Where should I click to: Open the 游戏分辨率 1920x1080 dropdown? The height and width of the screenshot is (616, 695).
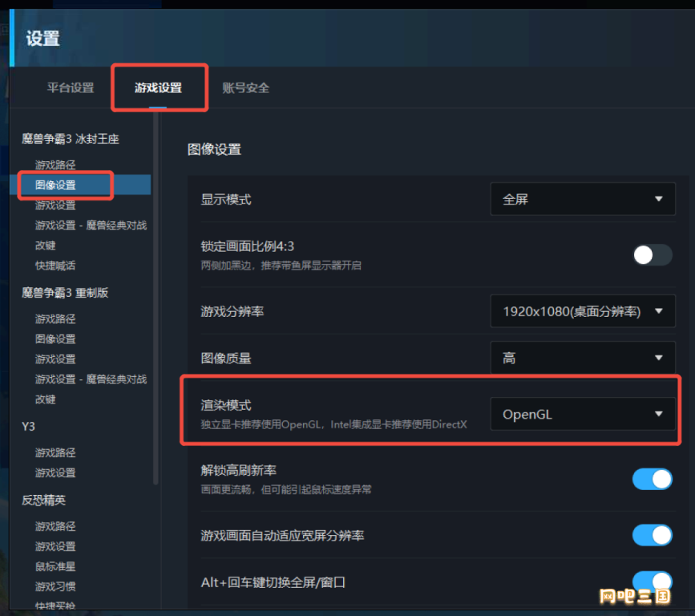(583, 311)
